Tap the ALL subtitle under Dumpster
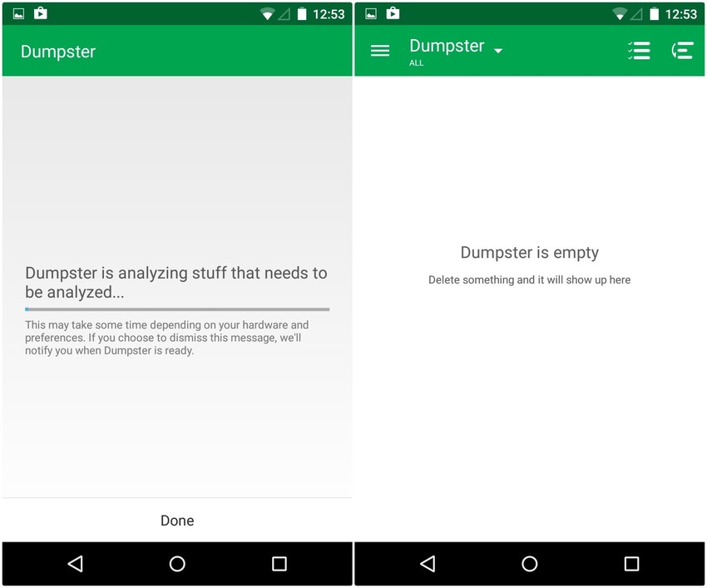This screenshot has width=707, height=588. (416, 63)
